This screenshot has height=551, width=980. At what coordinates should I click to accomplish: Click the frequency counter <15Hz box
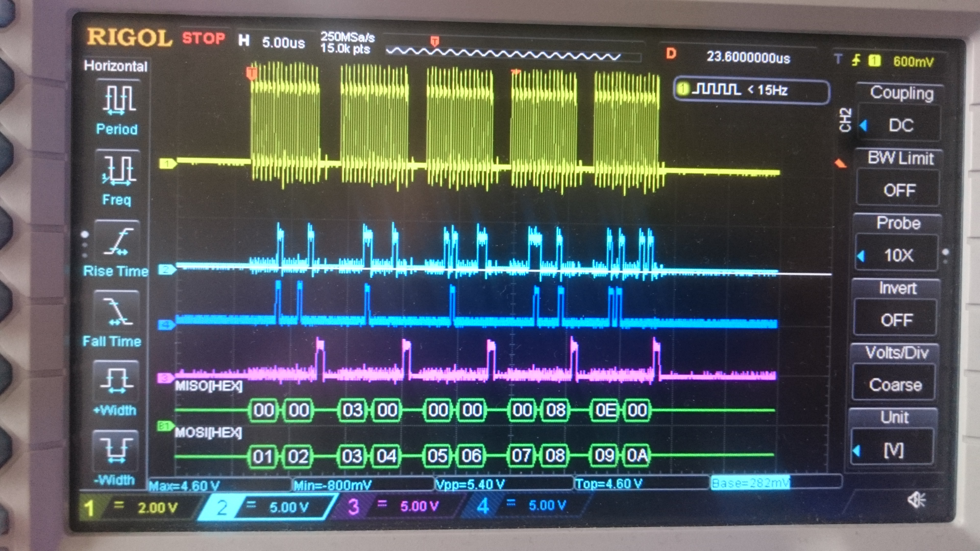(x=751, y=91)
